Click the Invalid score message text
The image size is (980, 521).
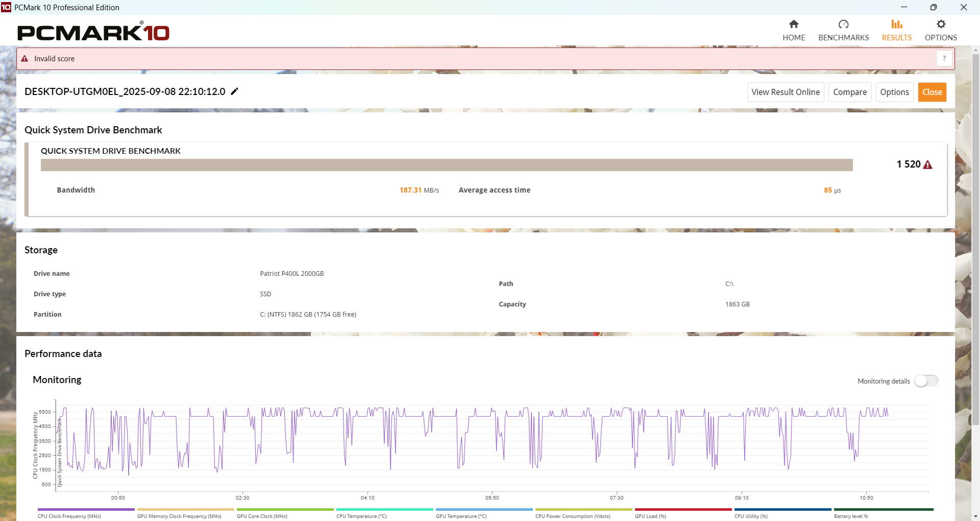(54, 59)
